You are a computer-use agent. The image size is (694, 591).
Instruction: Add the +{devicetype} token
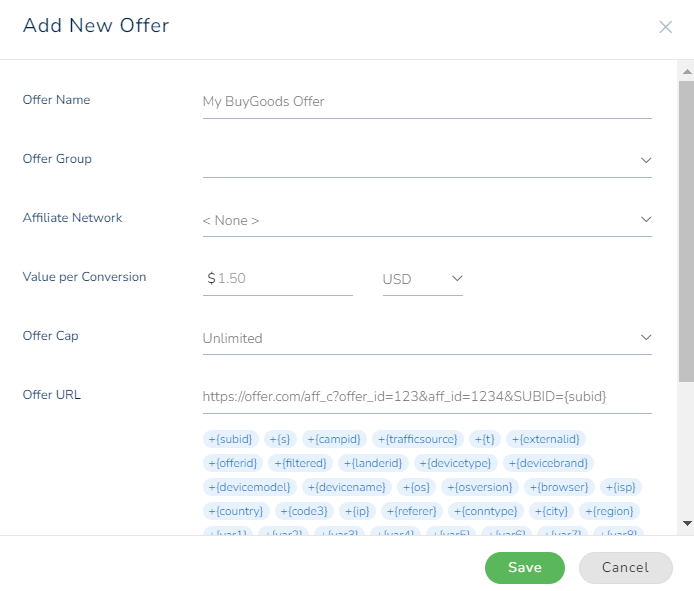point(455,463)
